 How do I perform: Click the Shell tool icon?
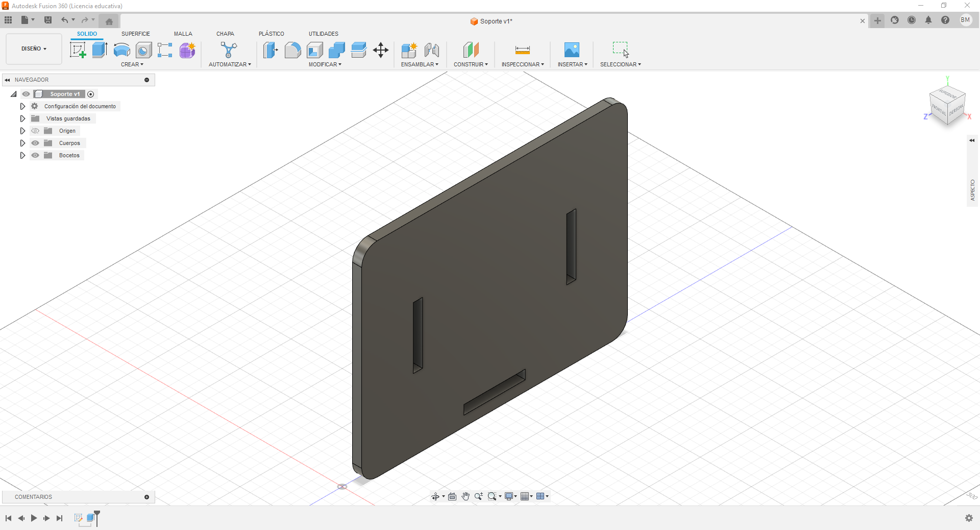[315, 50]
